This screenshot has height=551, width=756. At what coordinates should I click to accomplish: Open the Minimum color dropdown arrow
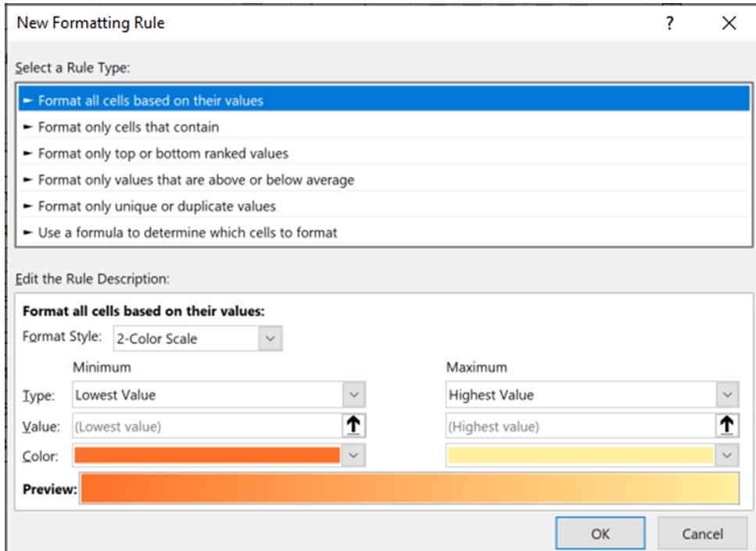tap(354, 456)
